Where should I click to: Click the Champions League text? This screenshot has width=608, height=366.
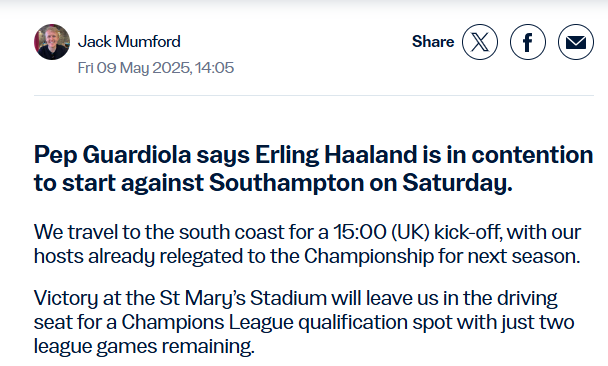pos(208,323)
